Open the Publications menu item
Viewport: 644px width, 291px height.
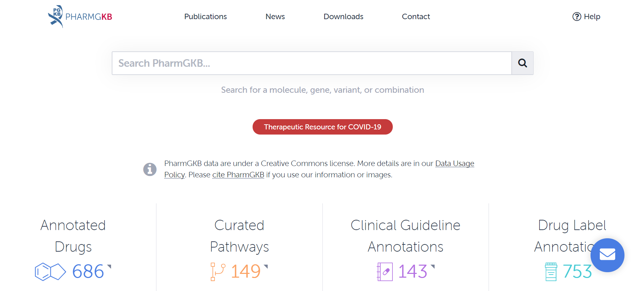[205, 16]
